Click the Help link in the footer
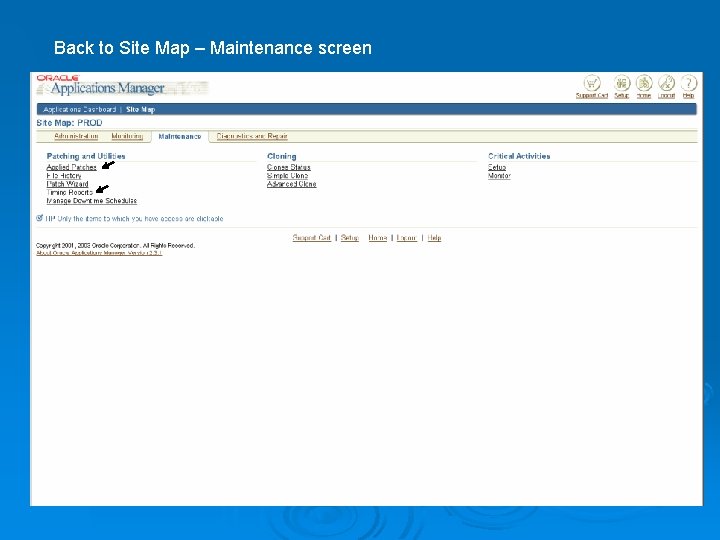The image size is (720, 540). pos(434,237)
